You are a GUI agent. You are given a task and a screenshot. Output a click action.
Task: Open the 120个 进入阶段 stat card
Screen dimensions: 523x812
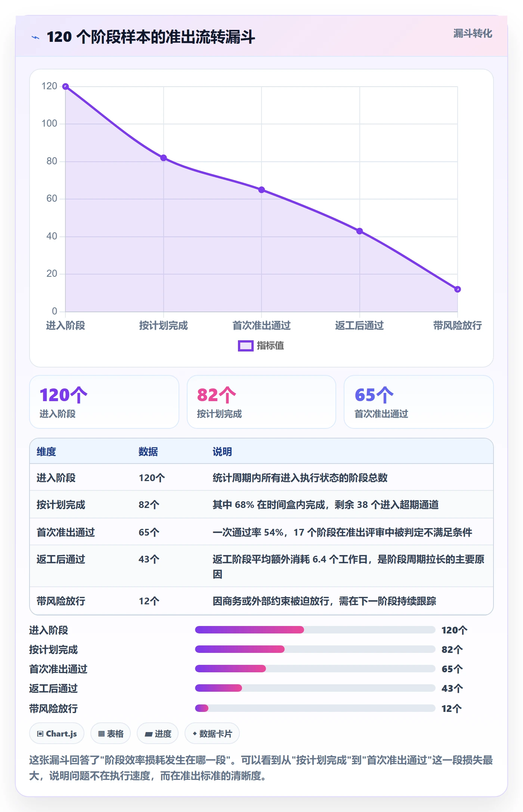104,402
